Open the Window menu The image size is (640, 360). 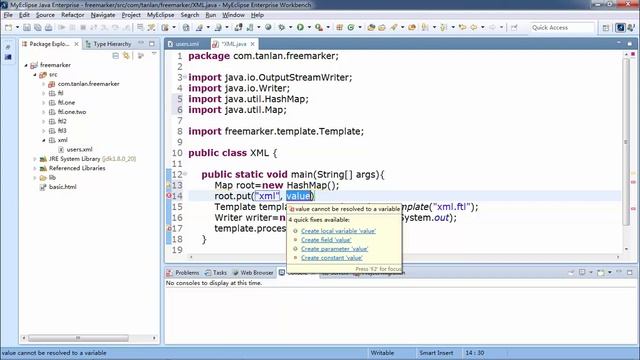[x=233, y=15]
